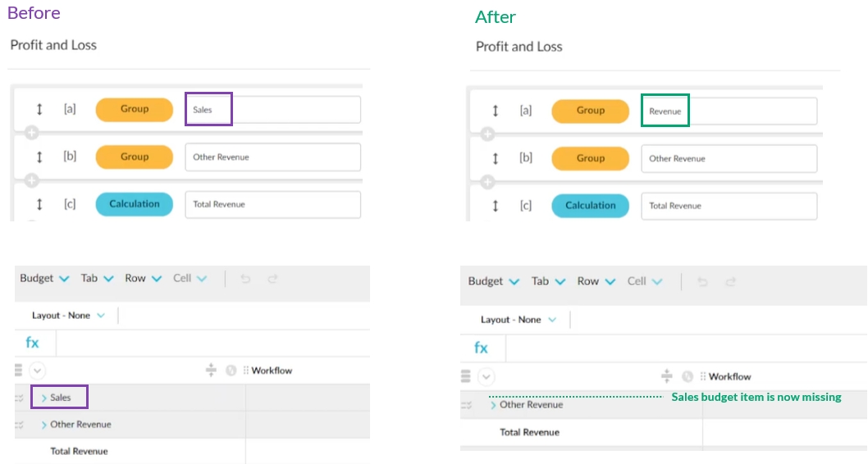Click the undo arrow in the Before toolbar
The width and height of the screenshot is (868, 464).
(x=245, y=279)
